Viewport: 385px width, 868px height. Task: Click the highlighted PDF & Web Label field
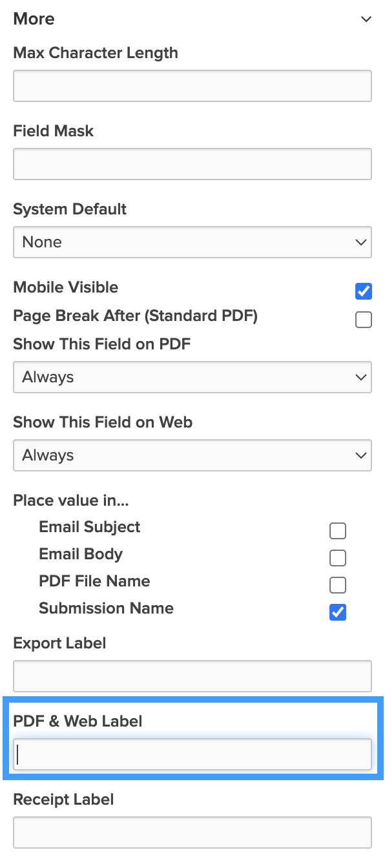[x=192, y=754]
